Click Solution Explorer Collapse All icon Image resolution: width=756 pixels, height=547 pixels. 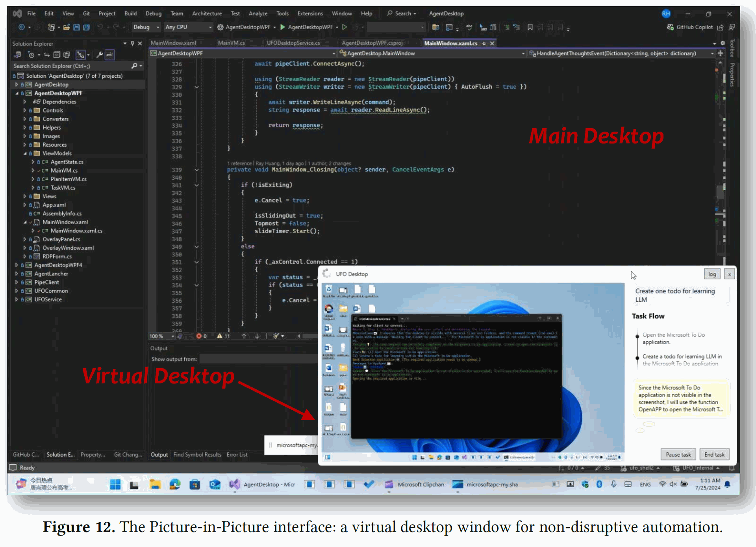[57, 55]
